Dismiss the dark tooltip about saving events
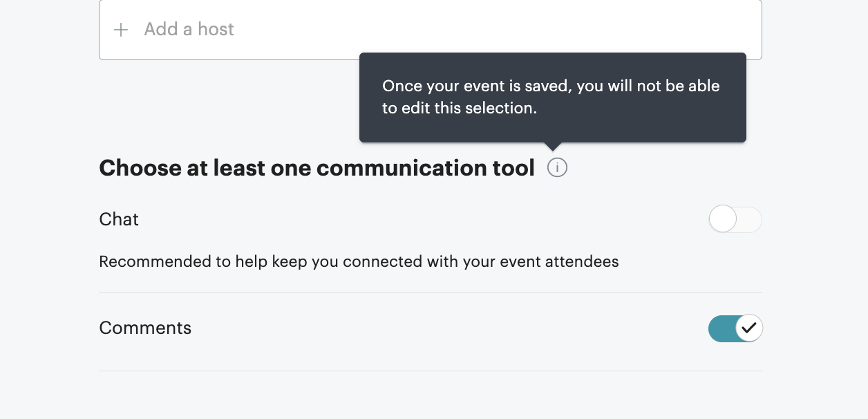 pyautogui.click(x=552, y=97)
